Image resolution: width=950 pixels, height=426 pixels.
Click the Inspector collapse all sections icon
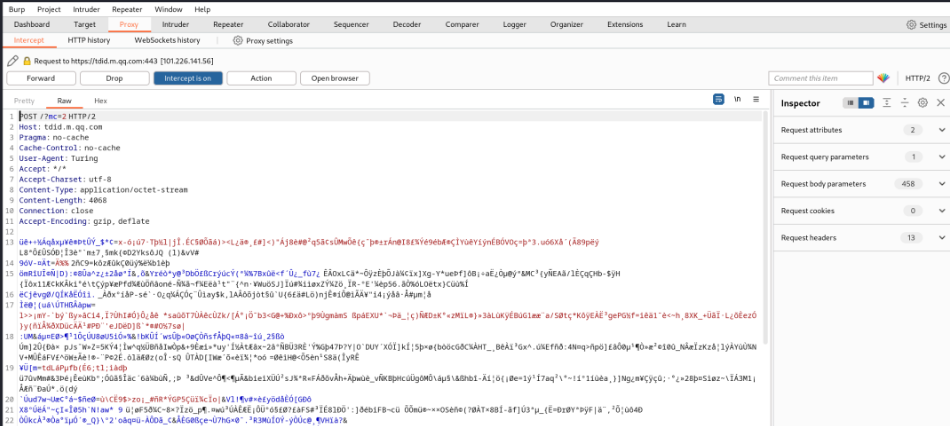point(905,103)
